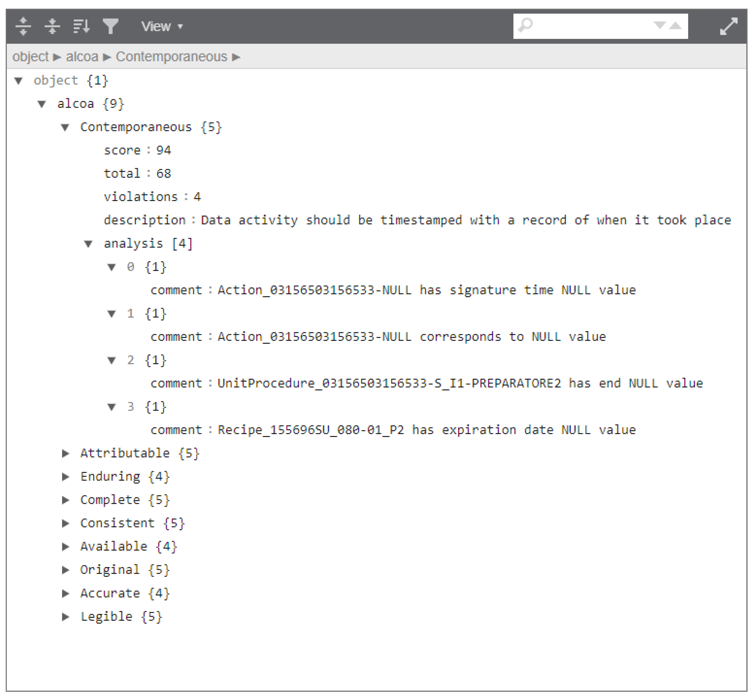Open the filter contents icon

110,26
